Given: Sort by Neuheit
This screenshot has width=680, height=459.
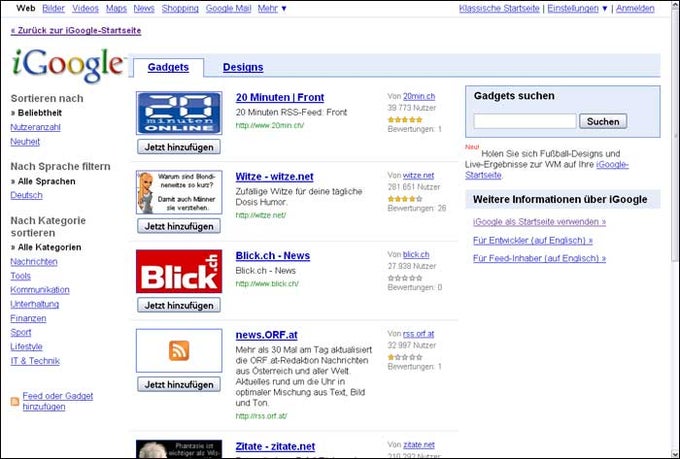Looking at the screenshot, I should point(25,141).
